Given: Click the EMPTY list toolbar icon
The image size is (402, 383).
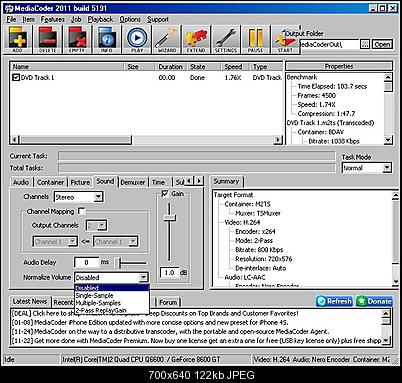Looking at the screenshot, I should pyautogui.click(x=77, y=40).
